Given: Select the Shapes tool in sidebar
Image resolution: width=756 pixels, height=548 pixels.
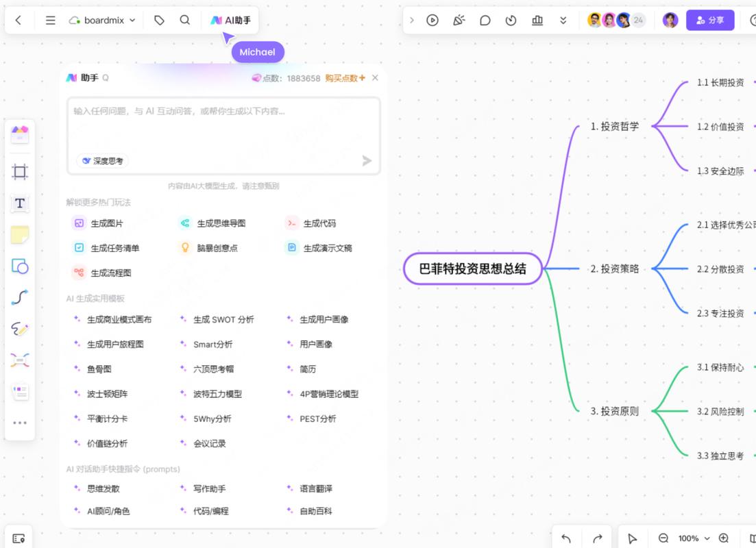Looking at the screenshot, I should pos(20,266).
